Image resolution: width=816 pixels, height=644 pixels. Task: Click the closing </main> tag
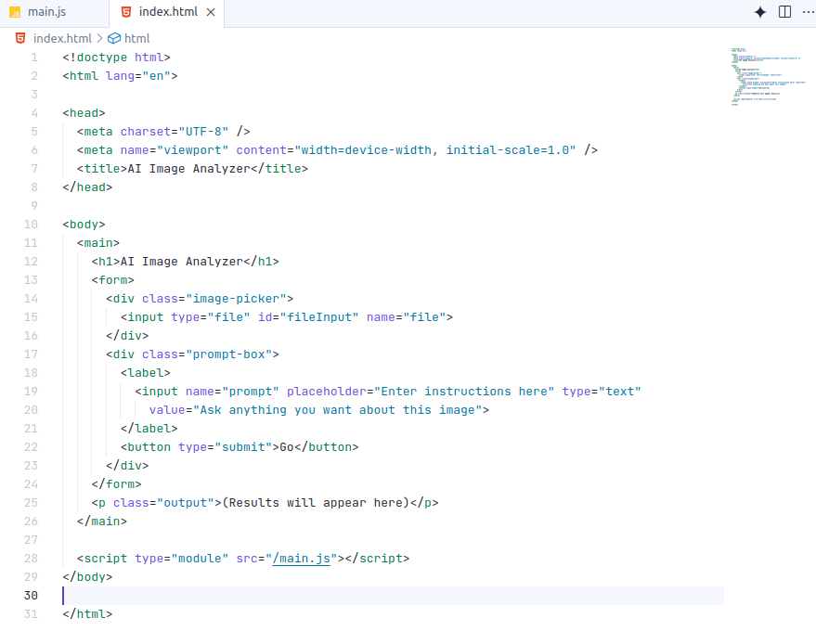click(x=102, y=522)
